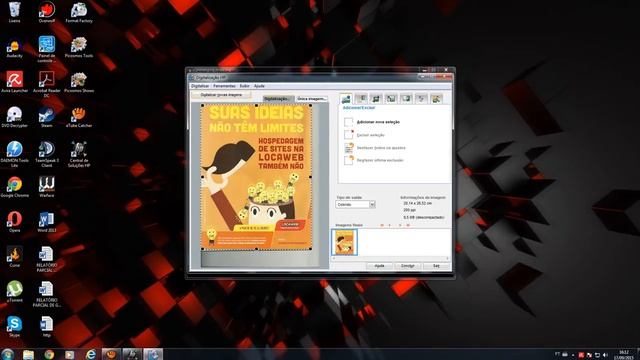The width and height of the screenshot is (640, 360).
Task: Open Windows Start button
Action: tap(7, 354)
